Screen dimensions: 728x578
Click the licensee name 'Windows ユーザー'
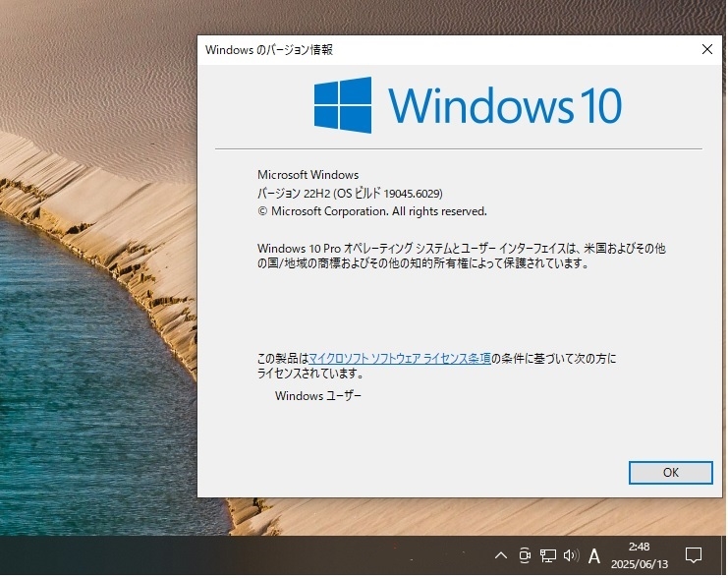pyautogui.click(x=318, y=396)
